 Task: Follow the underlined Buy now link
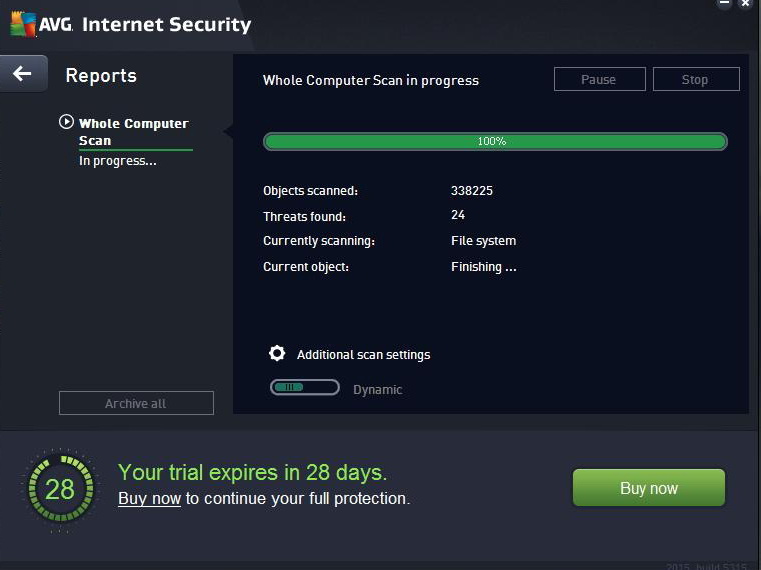[149, 498]
